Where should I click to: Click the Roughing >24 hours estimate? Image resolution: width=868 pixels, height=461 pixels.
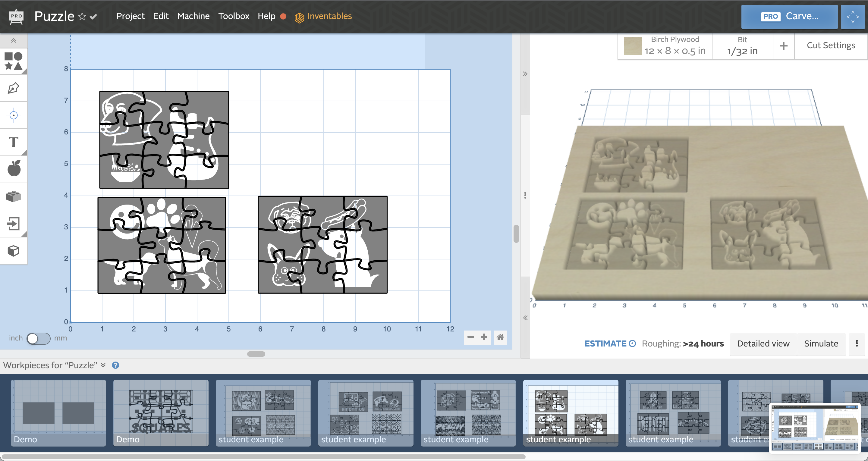click(683, 343)
